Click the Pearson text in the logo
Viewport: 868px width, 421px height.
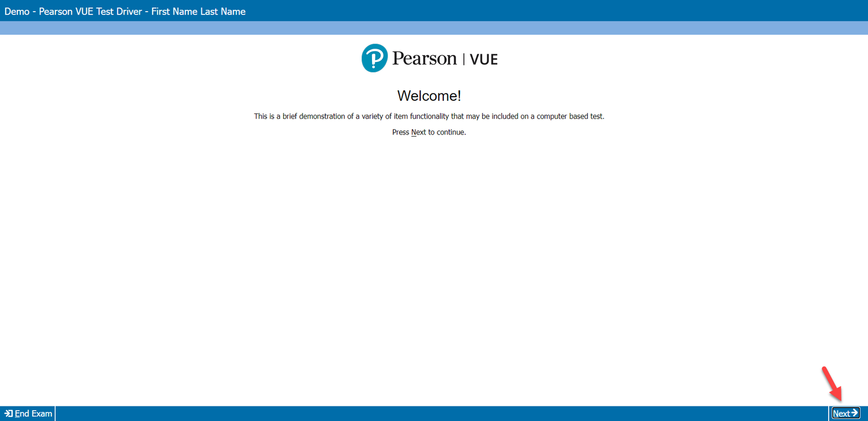(424, 58)
